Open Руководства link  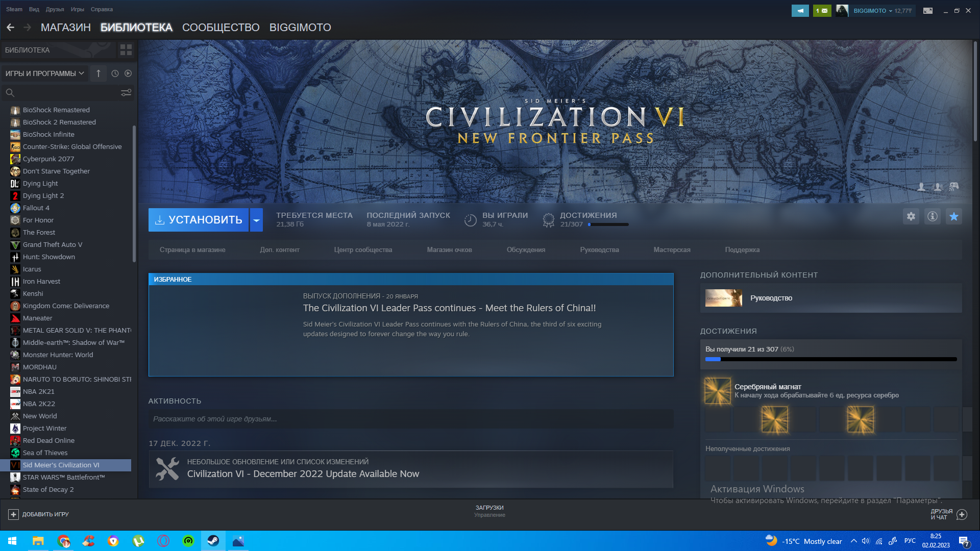coord(600,250)
